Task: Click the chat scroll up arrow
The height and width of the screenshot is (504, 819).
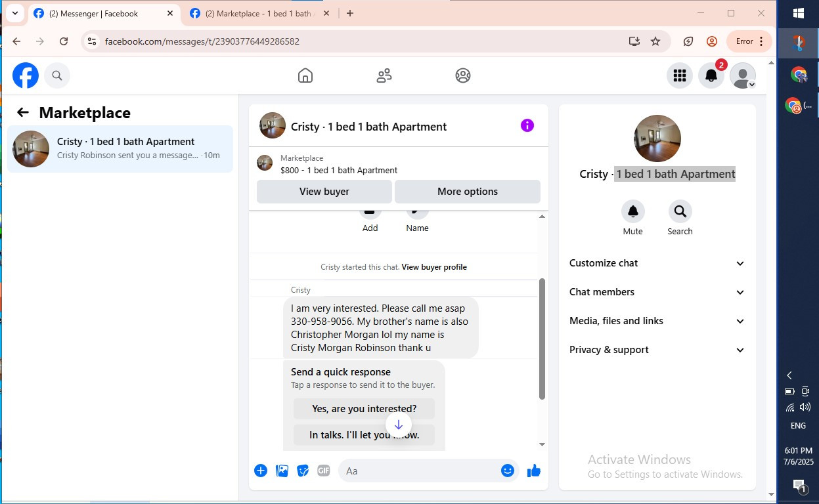Action: [x=542, y=216]
